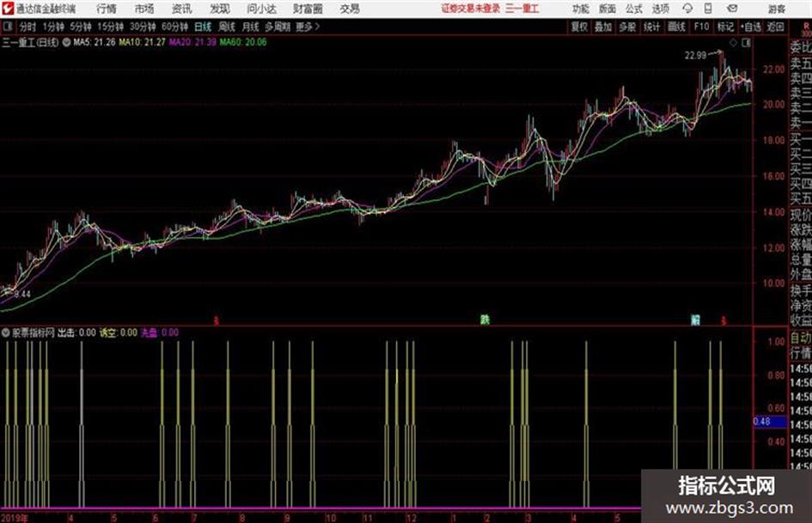This screenshot has width=812, height=523.
Task: Open 多周期 multi-period view
Action: pyautogui.click(x=278, y=27)
